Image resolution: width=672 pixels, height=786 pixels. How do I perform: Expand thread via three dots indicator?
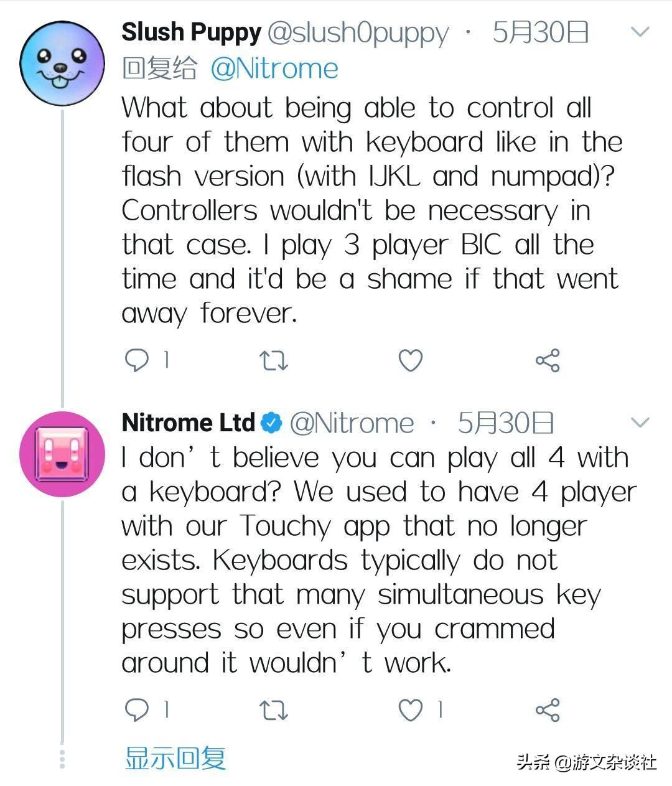coord(62,759)
